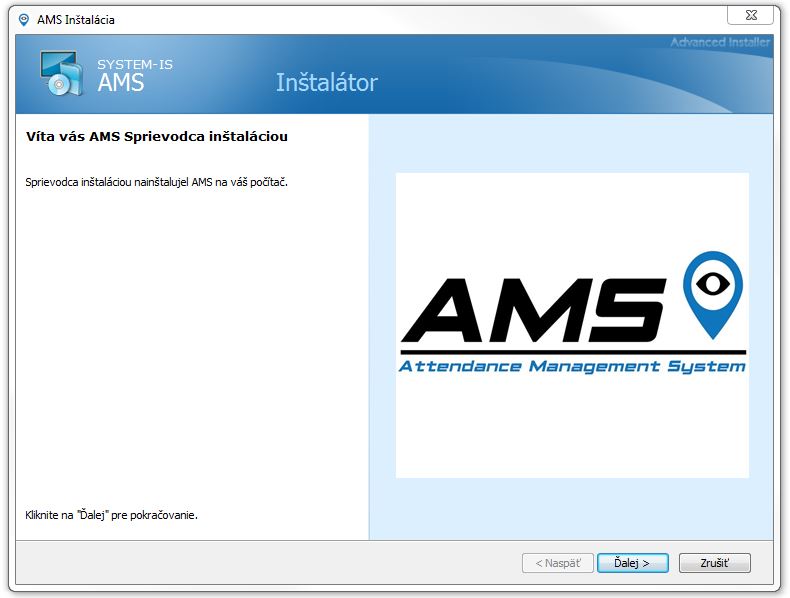Click the AMS pin icon in title bar
Screen dimensions: 790x598
point(23,20)
